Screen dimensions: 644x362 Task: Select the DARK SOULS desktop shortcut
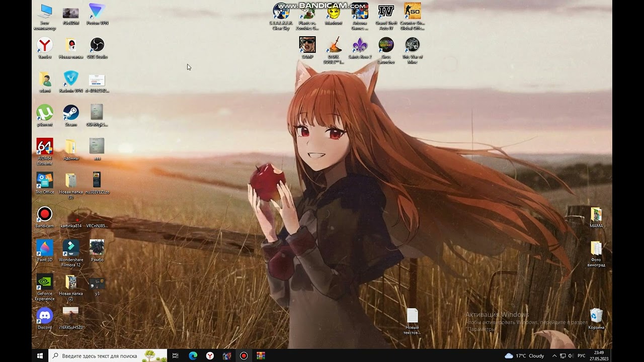pos(334,51)
